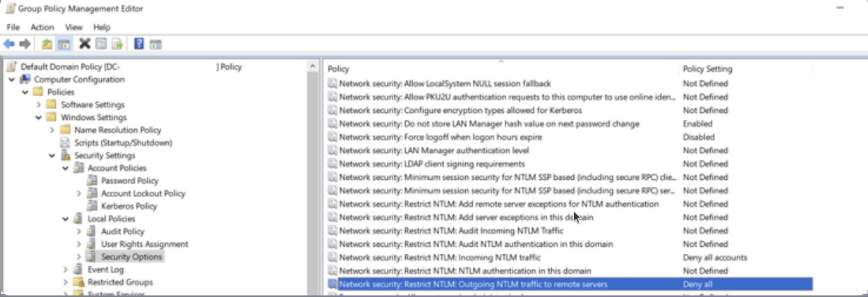Click the Software Settings folder icon
The height and width of the screenshot is (297, 868).
[x=52, y=105]
